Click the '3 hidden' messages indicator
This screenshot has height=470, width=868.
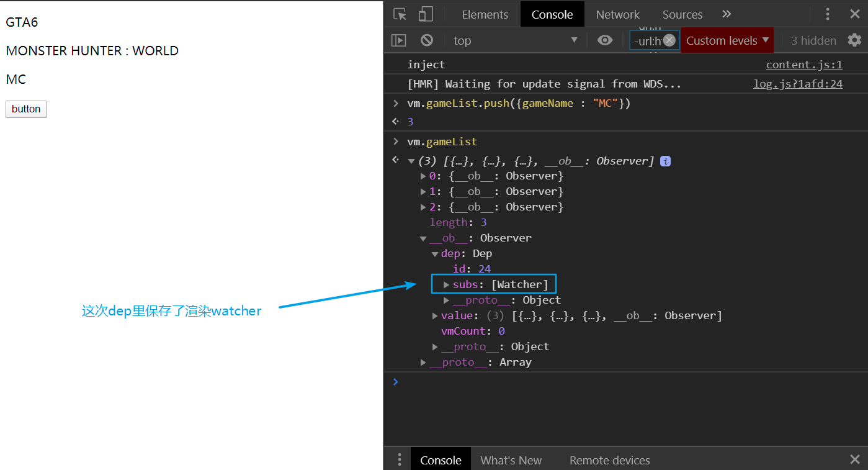(813, 40)
